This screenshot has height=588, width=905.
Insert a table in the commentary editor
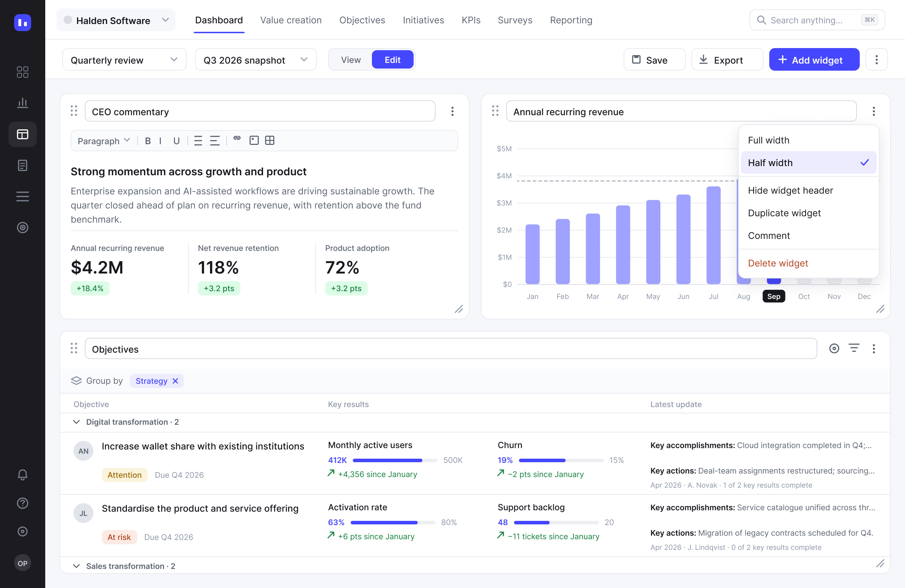270,141
